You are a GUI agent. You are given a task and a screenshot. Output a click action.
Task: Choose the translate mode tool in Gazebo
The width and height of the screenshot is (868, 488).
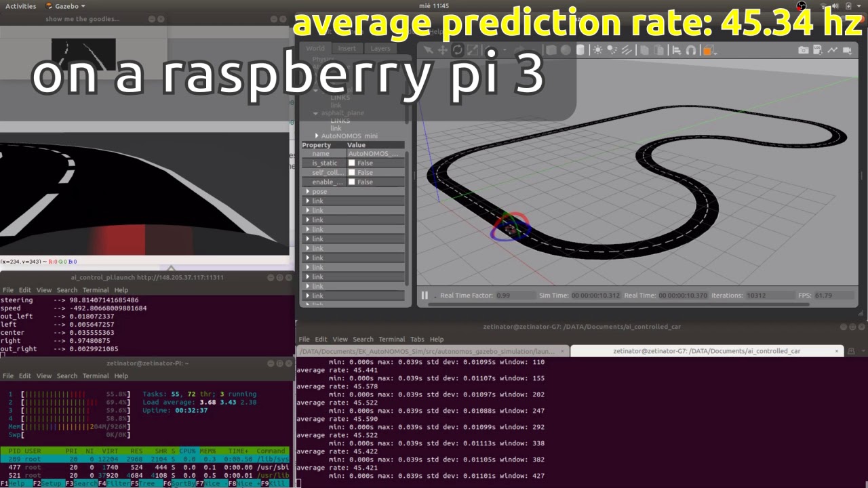tap(443, 49)
